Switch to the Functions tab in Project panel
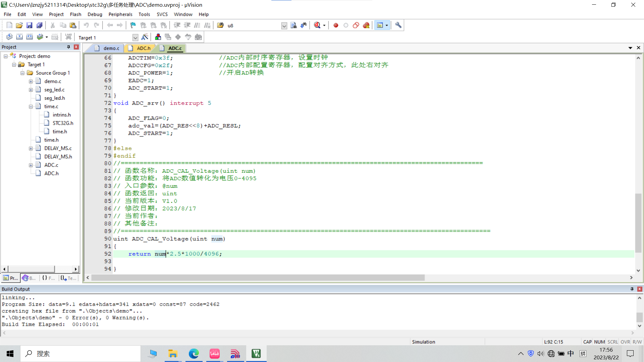Image resolution: width=644 pixels, height=362 pixels. pos(49,278)
